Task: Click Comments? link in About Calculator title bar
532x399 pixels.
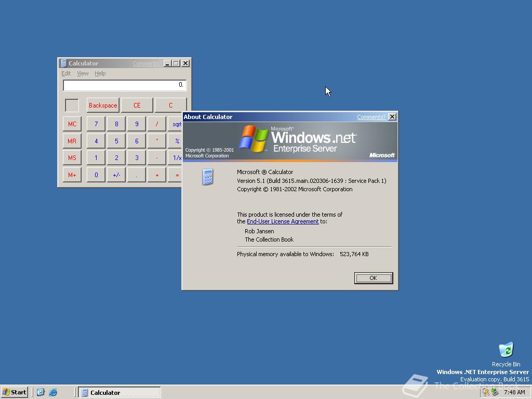Action: click(x=371, y=117)
